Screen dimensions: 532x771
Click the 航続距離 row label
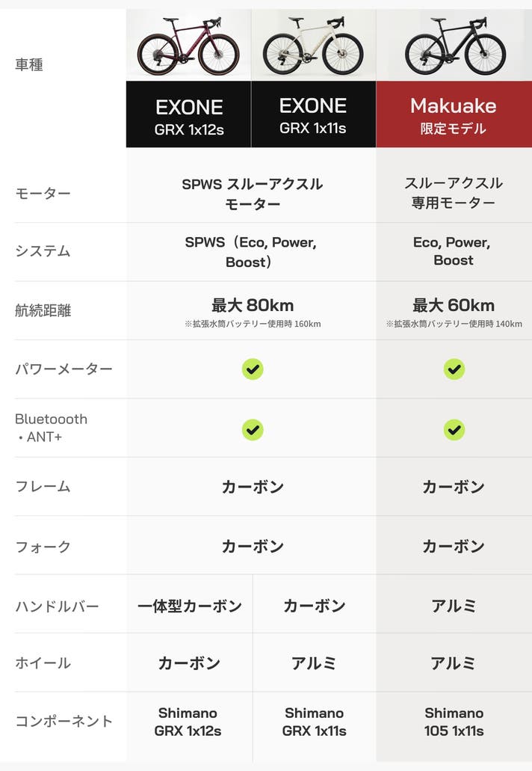(43, 310)
